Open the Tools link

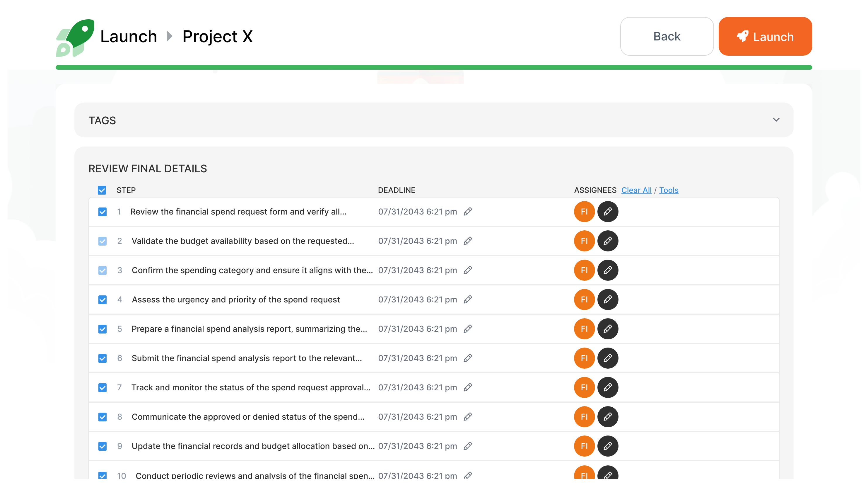pyautogui.click(x=669, y=190)
